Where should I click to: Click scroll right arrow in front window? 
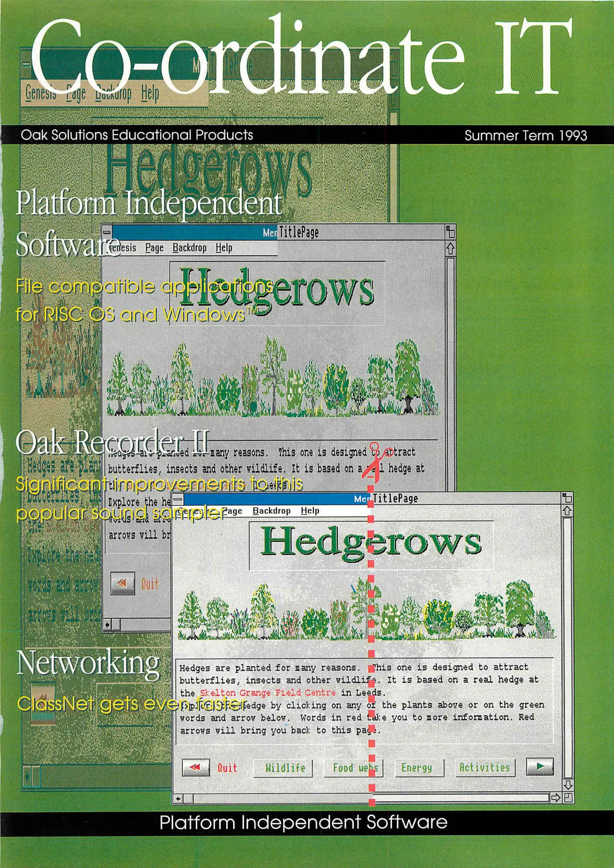click(555, 798)
